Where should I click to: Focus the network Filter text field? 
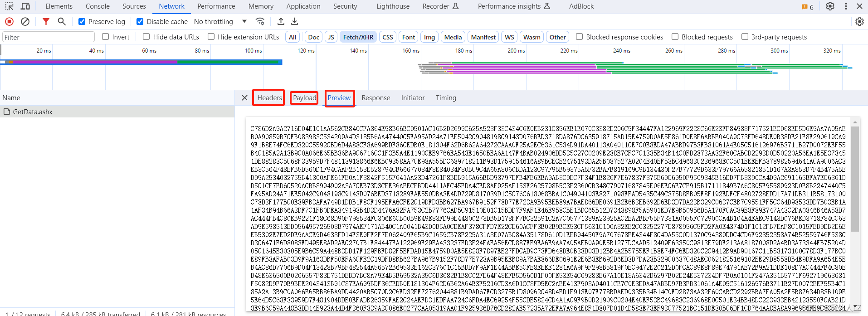point(49,37)
